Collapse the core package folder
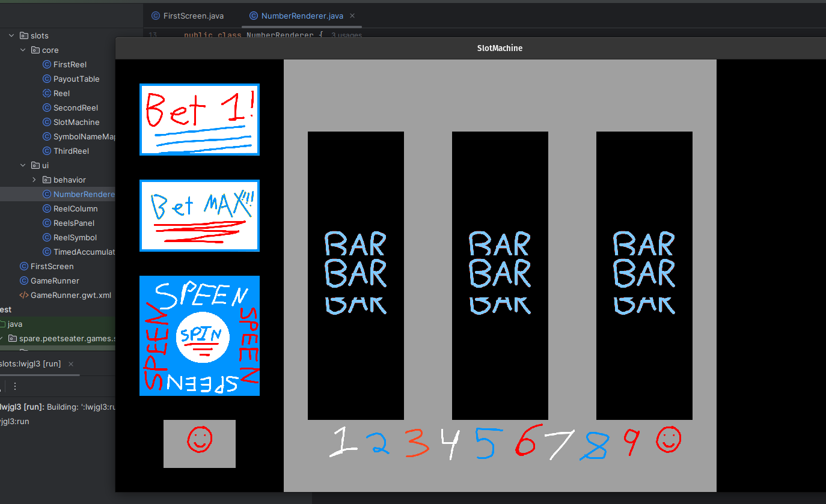Screen dimensions: 826x504 coord(23,50)
